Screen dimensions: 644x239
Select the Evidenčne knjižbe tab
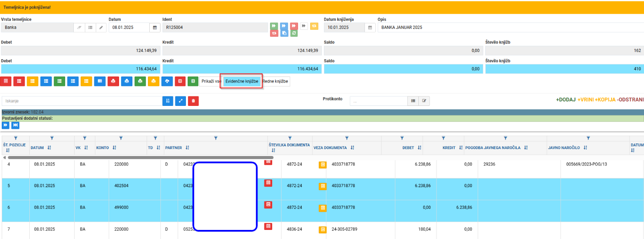tap(242, 81)
